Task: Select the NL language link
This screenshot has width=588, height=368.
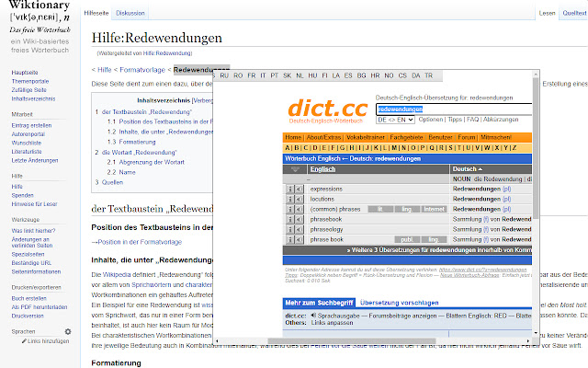Action: (x=300, y=75)
